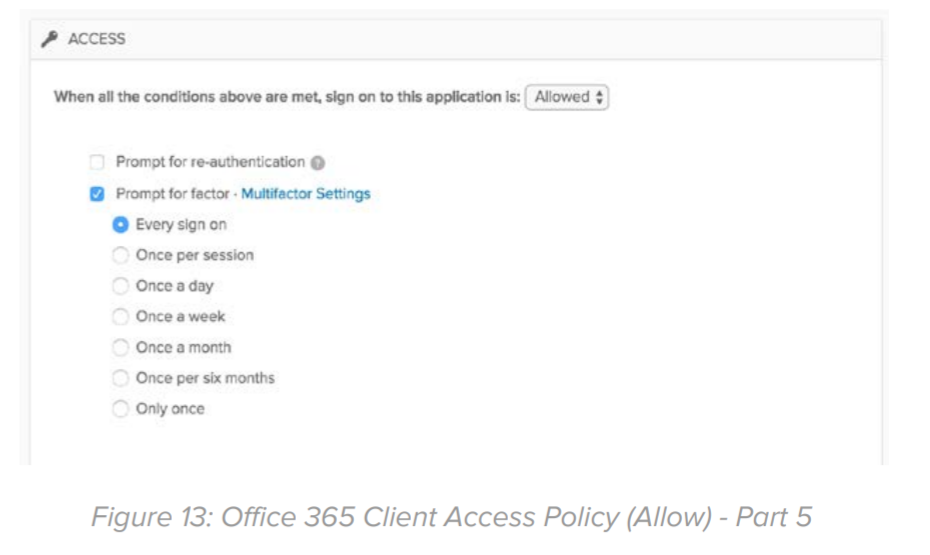Click the Prompt for re-authentication label text

210,162
